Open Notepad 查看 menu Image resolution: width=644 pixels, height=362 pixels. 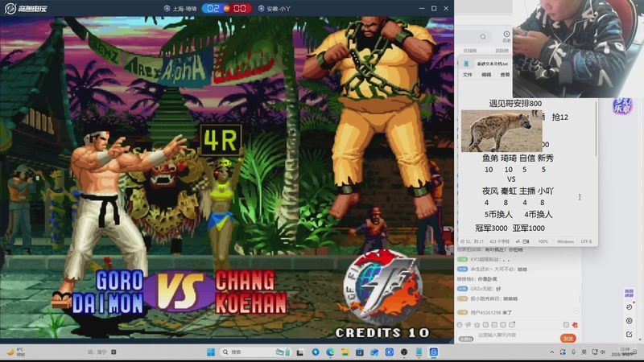pyautogui.click(x=505, y=75)
